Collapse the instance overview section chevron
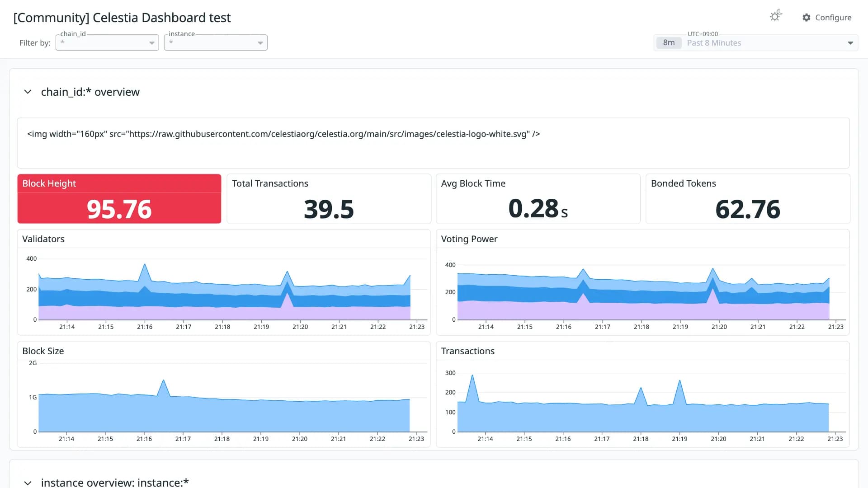The image size is (868, 488). (x=28, y=483)
